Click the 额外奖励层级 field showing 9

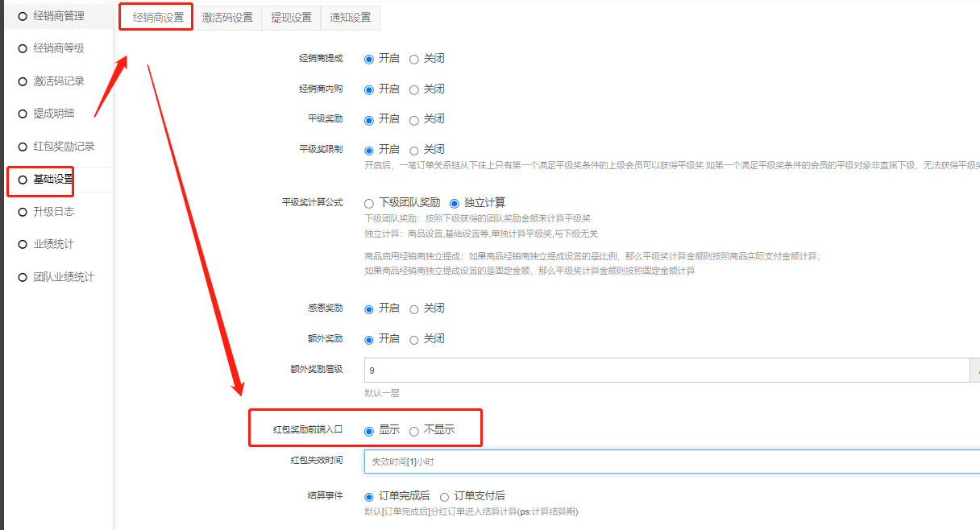665,371
